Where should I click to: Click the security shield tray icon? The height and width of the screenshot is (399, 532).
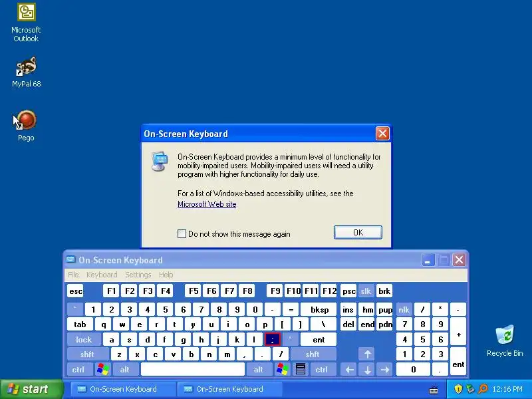(458, 389)
